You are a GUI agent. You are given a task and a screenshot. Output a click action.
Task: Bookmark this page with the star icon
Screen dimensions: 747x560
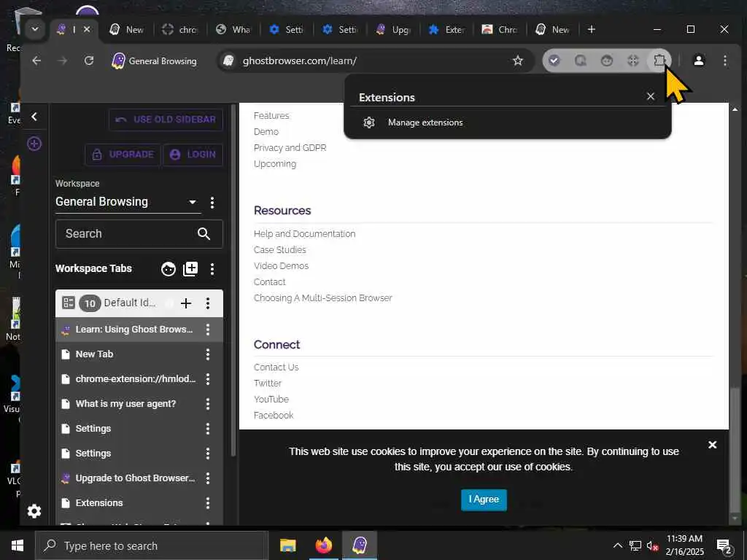518,61
